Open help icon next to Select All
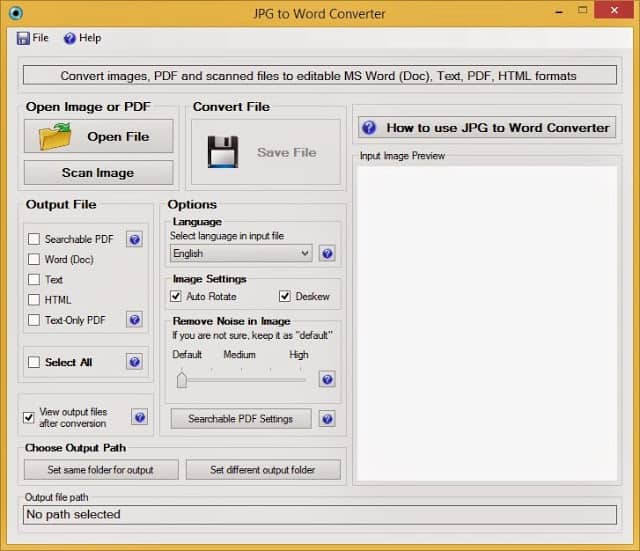The image size is (640, 551). (x=134, y=362)
